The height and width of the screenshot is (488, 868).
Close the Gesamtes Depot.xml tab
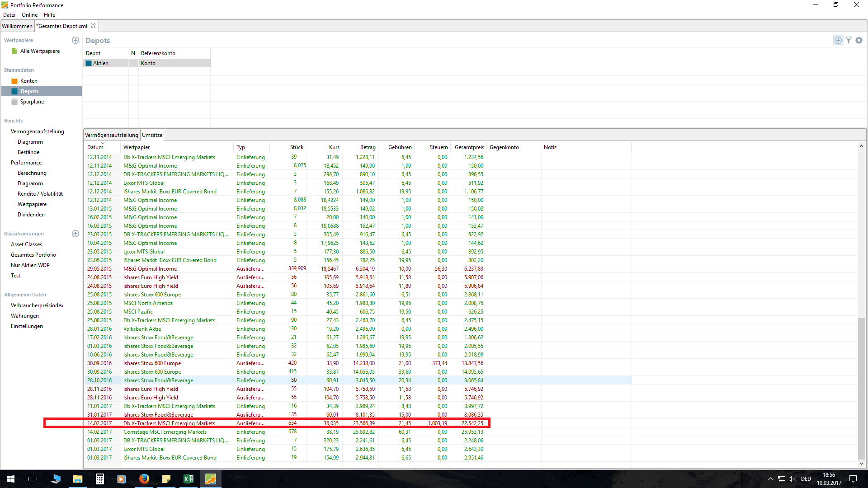[x=93, y=26]
